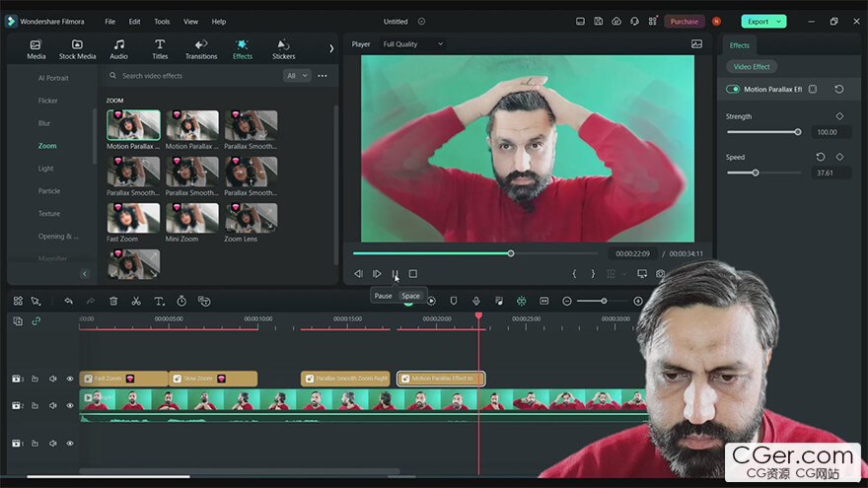Select the Text tool in timeline toolbar
The image size is (868, 488).
coord(159,301)
